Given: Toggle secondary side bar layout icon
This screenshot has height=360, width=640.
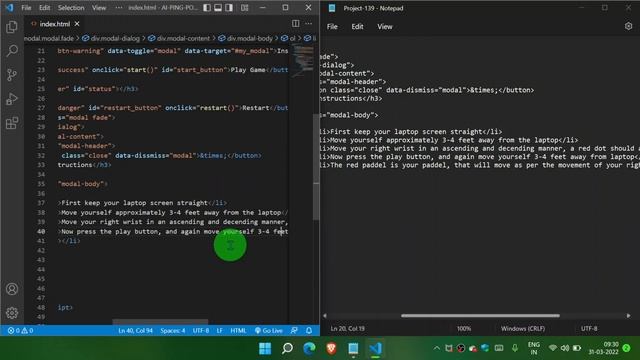Looking at the screenshot, I should click(x=229, y=8).
